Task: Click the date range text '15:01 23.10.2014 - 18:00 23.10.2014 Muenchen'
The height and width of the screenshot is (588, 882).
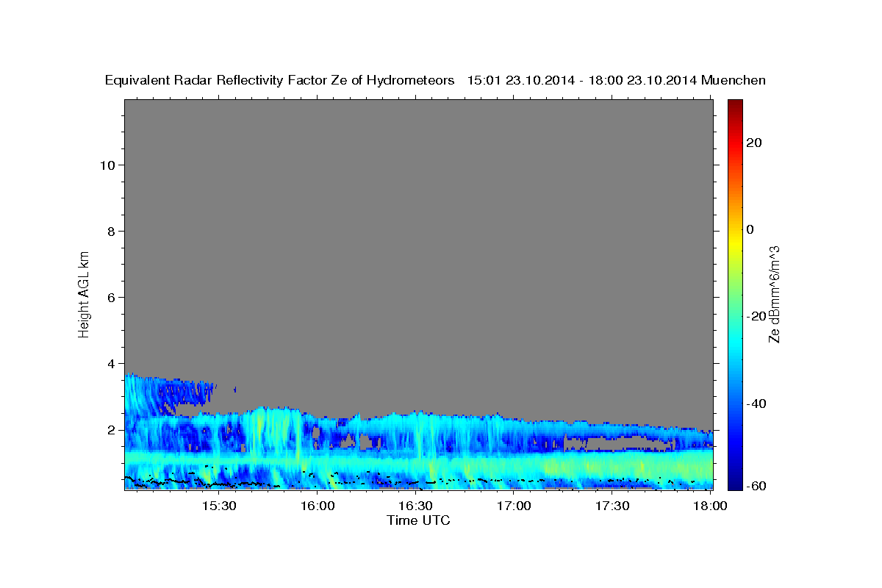Action: tap(617, 80)
